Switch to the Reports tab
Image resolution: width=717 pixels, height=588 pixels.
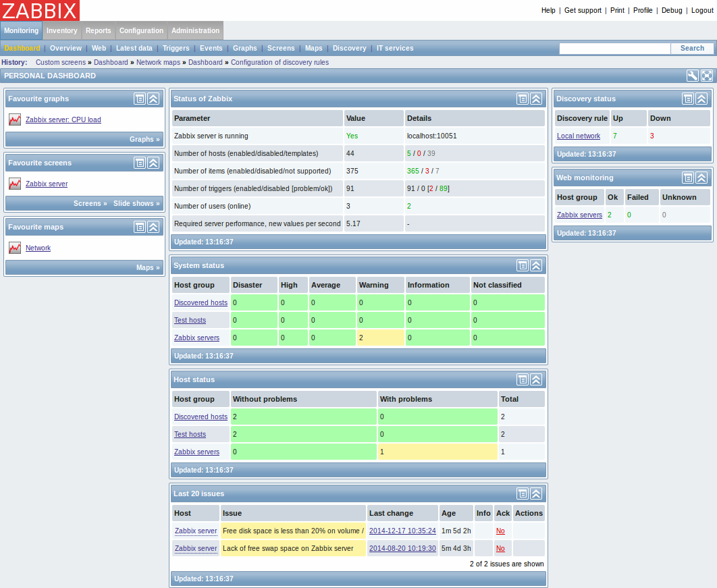click(99, 30)
